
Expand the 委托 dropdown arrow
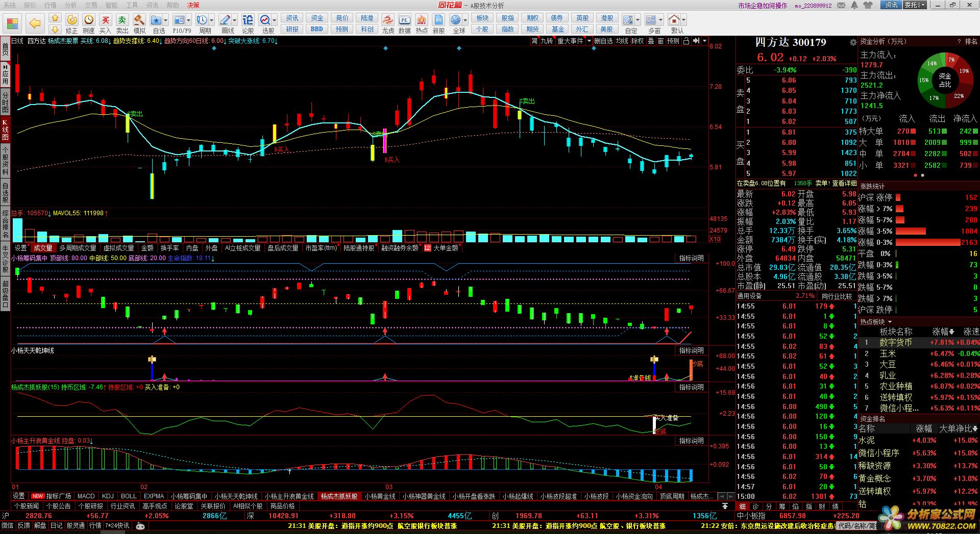[x=922, y=5]
